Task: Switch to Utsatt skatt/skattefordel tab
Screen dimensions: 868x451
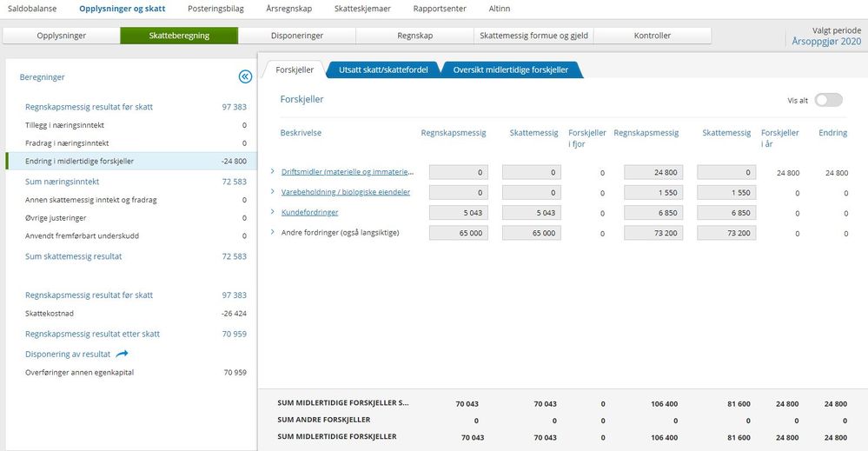Action: click(x=382, y=70)
